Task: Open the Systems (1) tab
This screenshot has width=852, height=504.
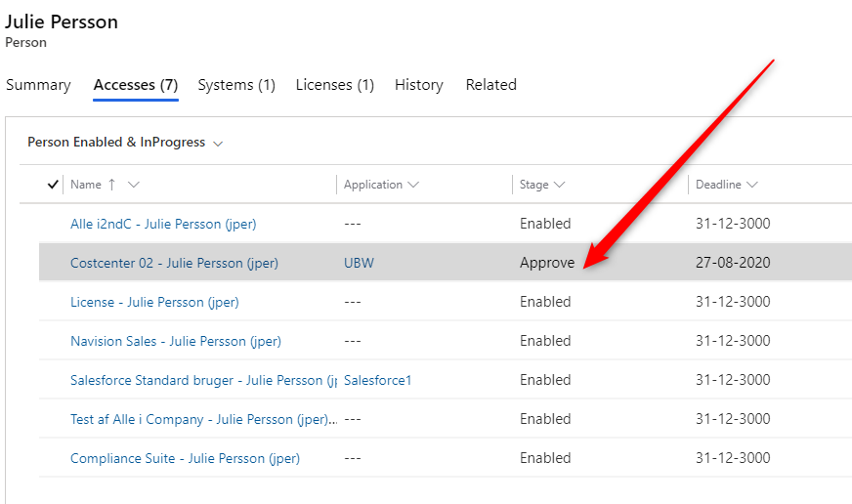Action: point(236,85)
